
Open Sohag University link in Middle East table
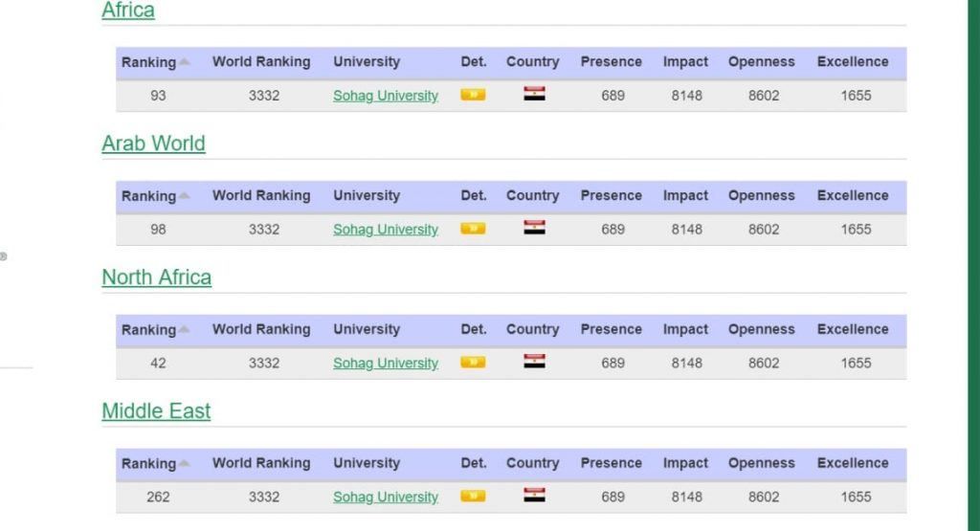tap(386, 497)
